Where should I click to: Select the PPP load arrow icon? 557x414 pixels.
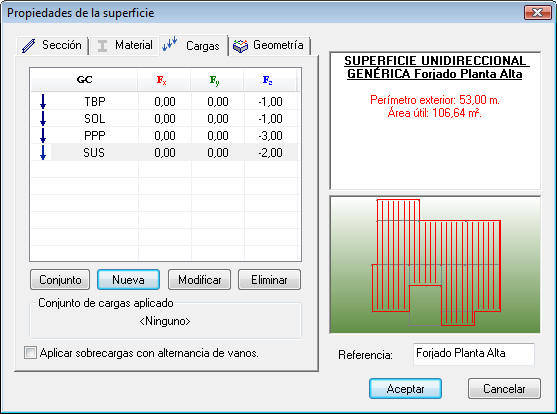point(43,135)
